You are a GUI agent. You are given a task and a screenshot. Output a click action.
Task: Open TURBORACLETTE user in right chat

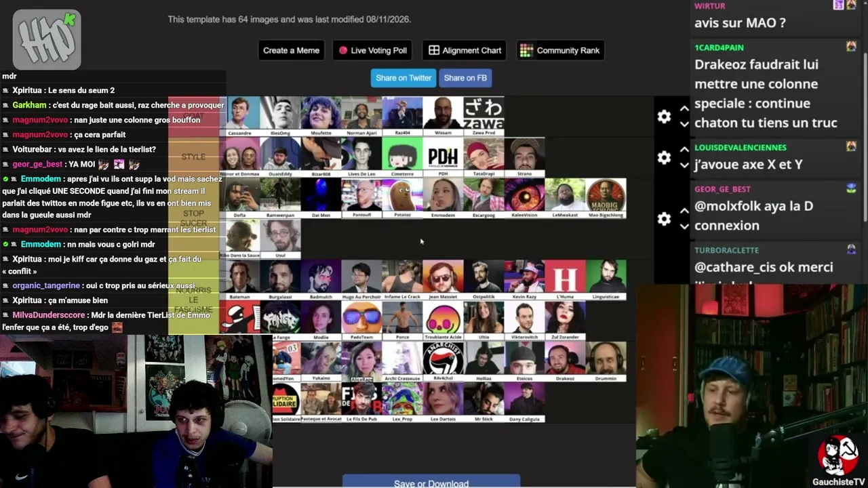click(726, 250)
